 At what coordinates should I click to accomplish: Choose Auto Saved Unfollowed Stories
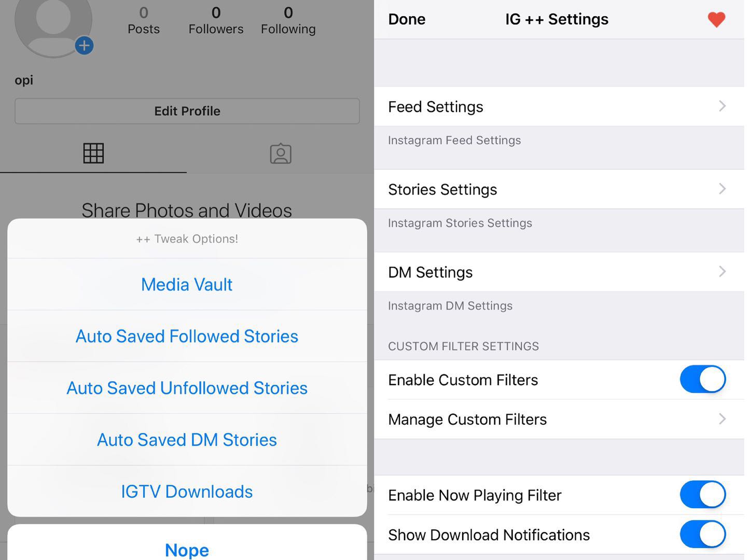[187, 388]
